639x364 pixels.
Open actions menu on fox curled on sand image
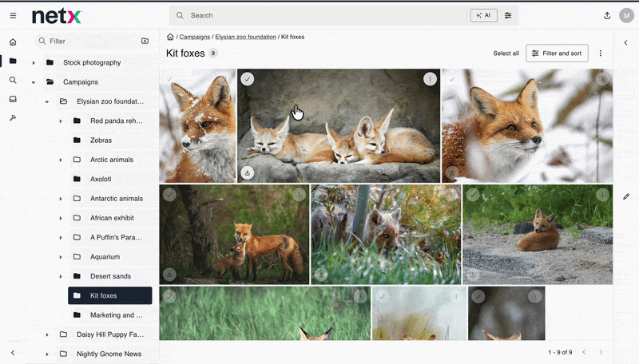[602, 195]
